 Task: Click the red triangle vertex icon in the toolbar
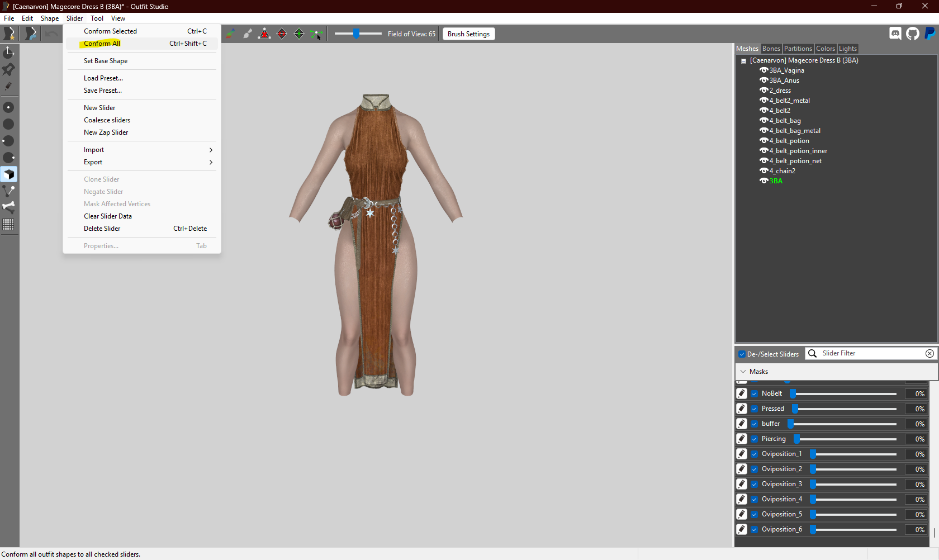click(264, 34)
